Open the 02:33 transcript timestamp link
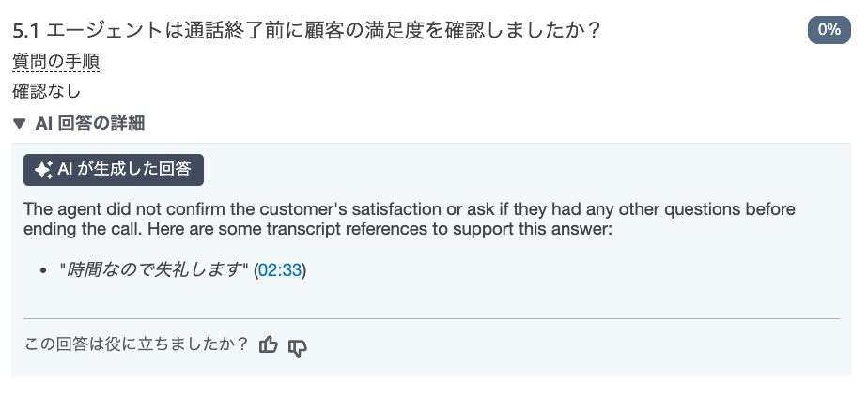Screen dimensions: 868x413 pos(280,269)
